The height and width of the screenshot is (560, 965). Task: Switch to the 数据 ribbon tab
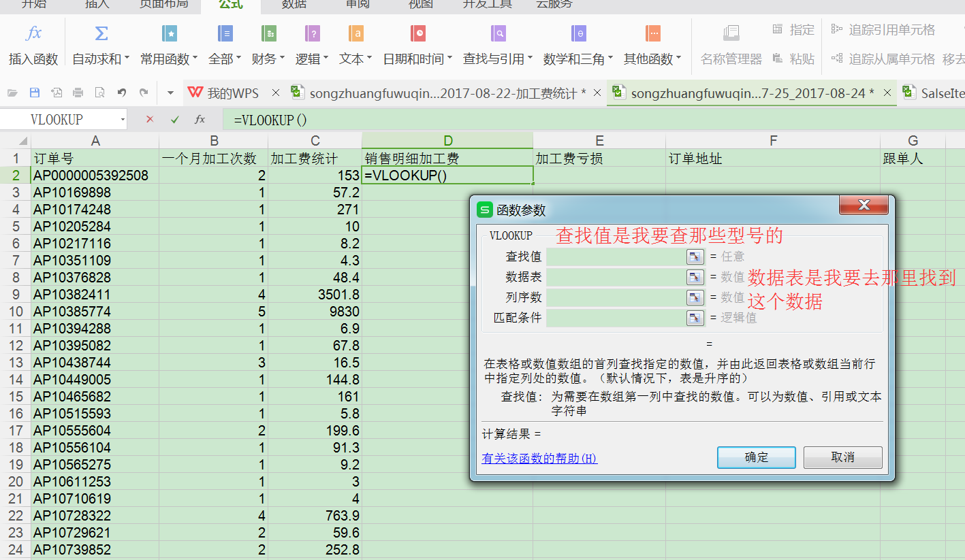coord(294,4)
